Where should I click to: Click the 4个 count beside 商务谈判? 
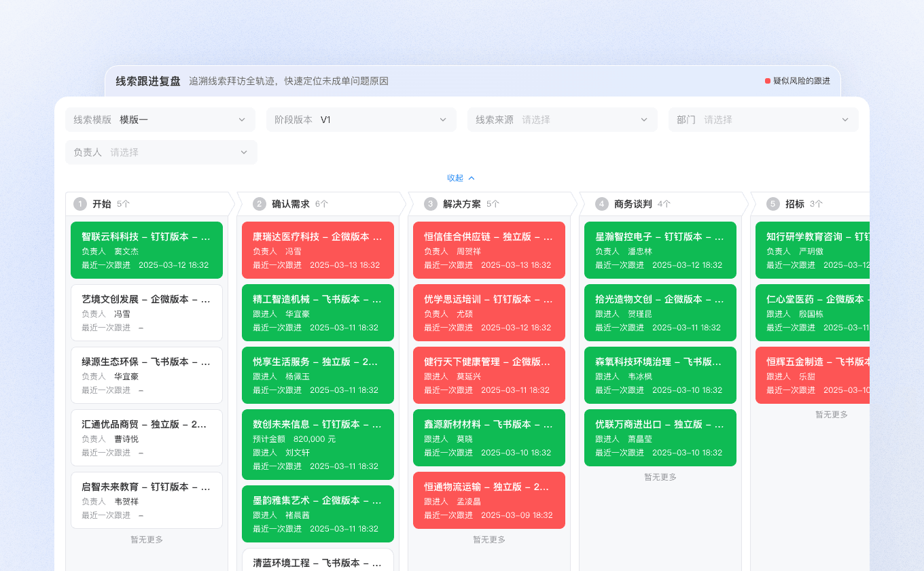point(664,204)
